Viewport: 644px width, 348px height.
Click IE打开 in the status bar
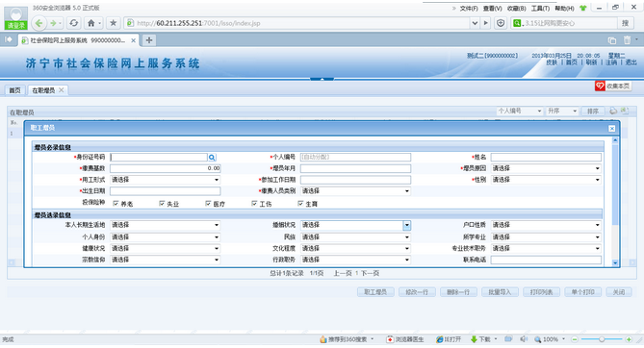(449, 339)
